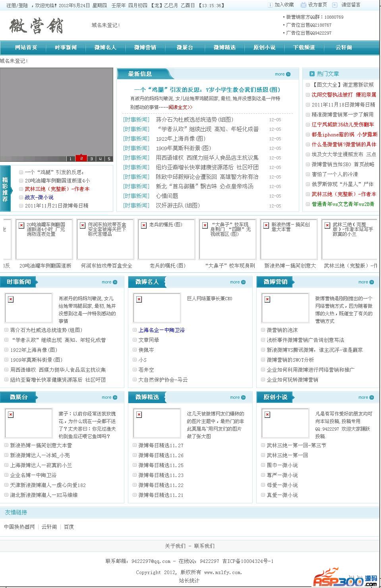The height and width of the screenshot is (588, 381).
Task: Click friendly link 中国换热器网
Action: (19, 527)
